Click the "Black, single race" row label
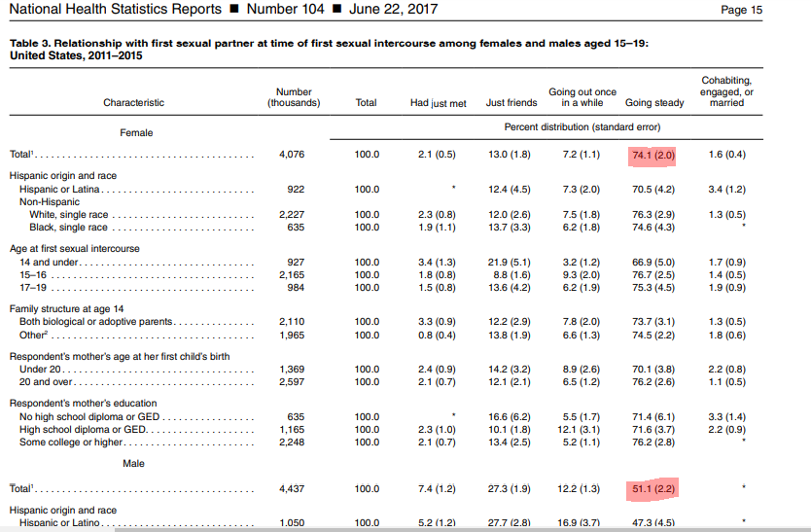 pos(68,228)
